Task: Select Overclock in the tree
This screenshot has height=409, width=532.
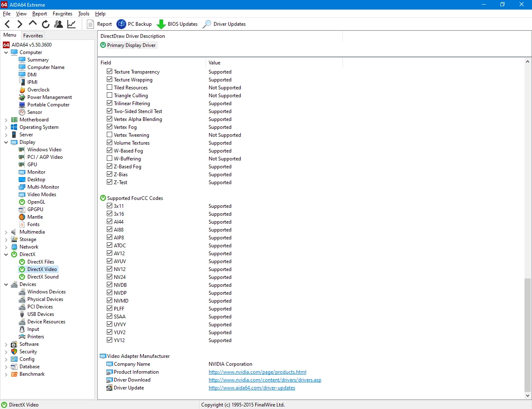Action: pyautogui.click(x=38, y=90)
